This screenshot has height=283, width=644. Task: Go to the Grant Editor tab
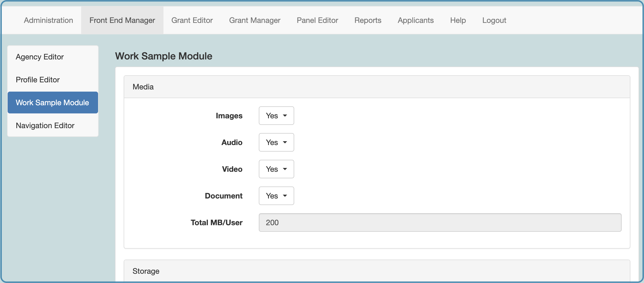pyautogui.click(x=192, y=20)
